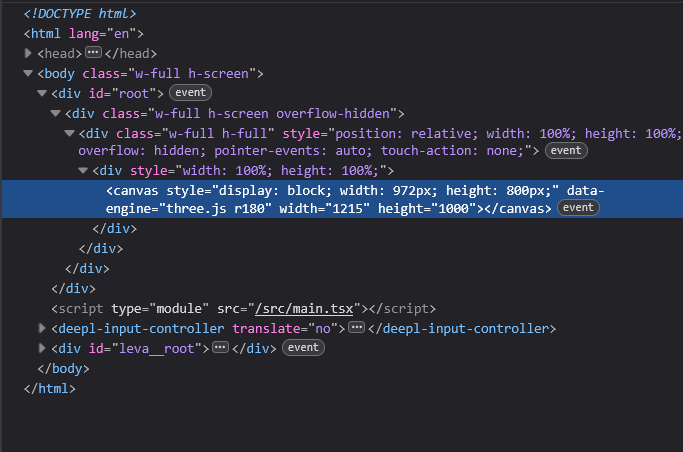Click the closing deepl-input-controller tag

click(x=462, y=329)
